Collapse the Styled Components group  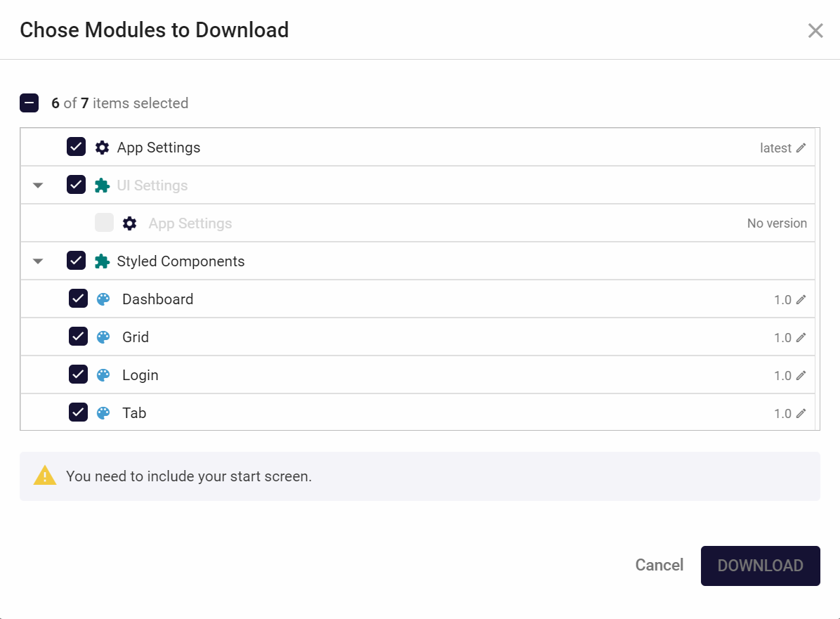(x=38, y=261)
